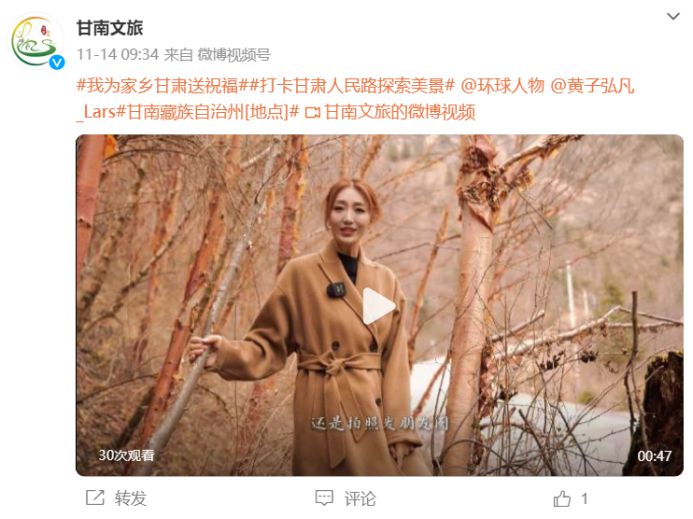Click the blue verified badge on avatar
The height and width of the screenshot is (519, 693).
point(57,62)
